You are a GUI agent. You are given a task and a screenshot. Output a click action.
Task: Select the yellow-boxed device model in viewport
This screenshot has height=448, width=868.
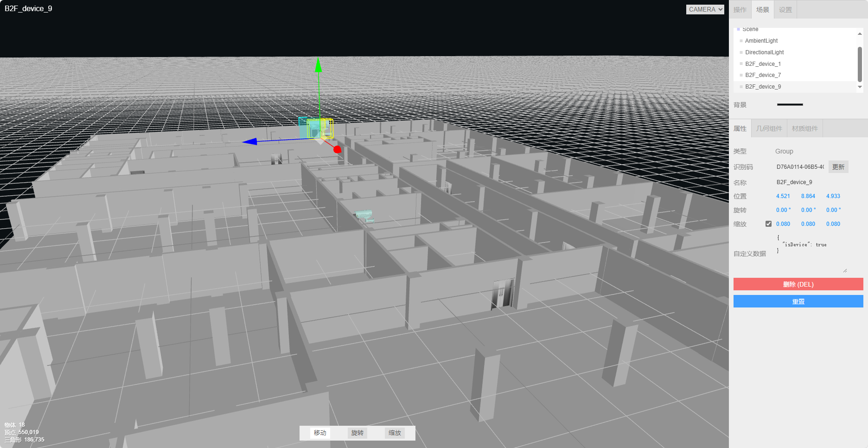320,128
